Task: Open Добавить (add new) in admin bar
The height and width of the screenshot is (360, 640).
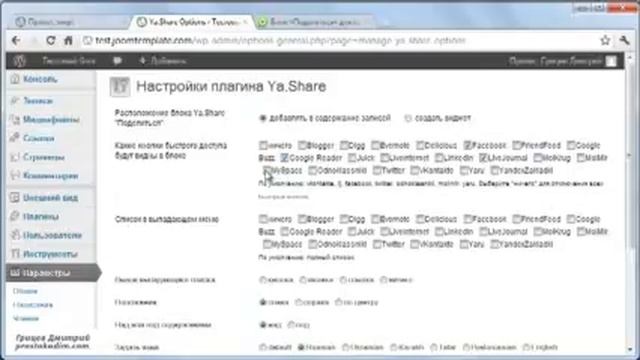Action: pyautogui.click(x=162, y=61)
